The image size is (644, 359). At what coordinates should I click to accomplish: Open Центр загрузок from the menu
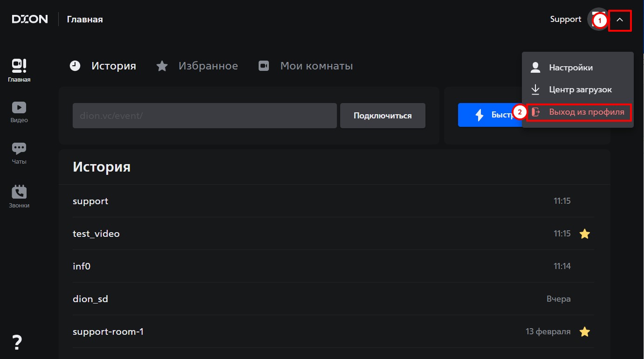tap(578, 90)
